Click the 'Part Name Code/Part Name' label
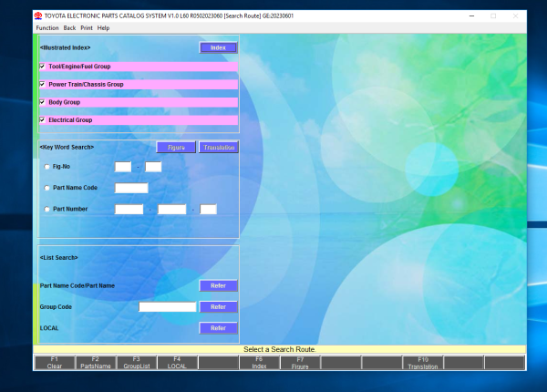 pyautogui.click(x=77, y=285)
